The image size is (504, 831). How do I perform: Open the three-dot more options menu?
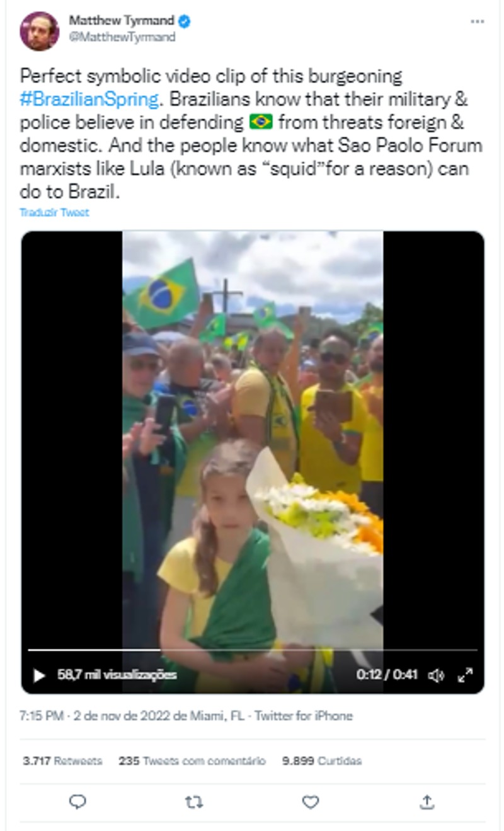[x=478, y=22]
